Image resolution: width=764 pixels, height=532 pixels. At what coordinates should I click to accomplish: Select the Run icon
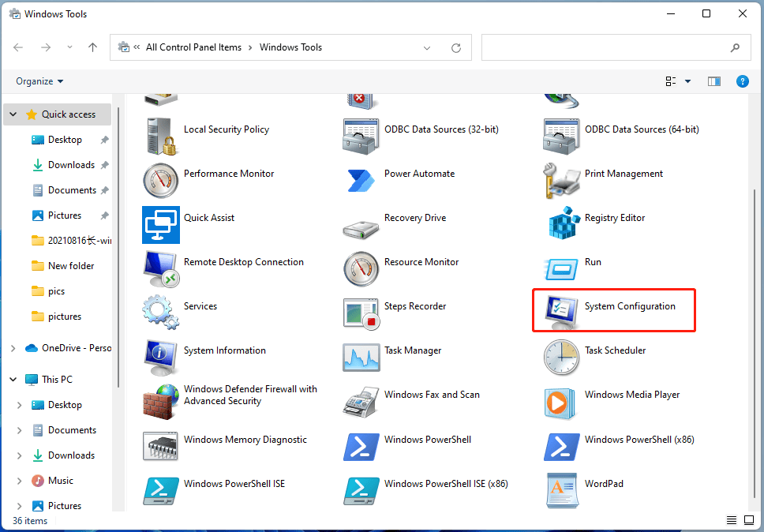pyautogui.click(x=561, y=269)
